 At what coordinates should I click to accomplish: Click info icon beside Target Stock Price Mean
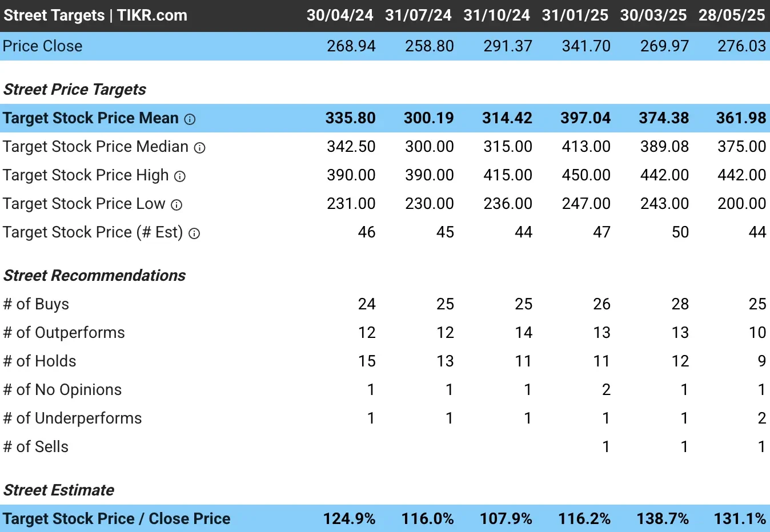coord(190,119)
